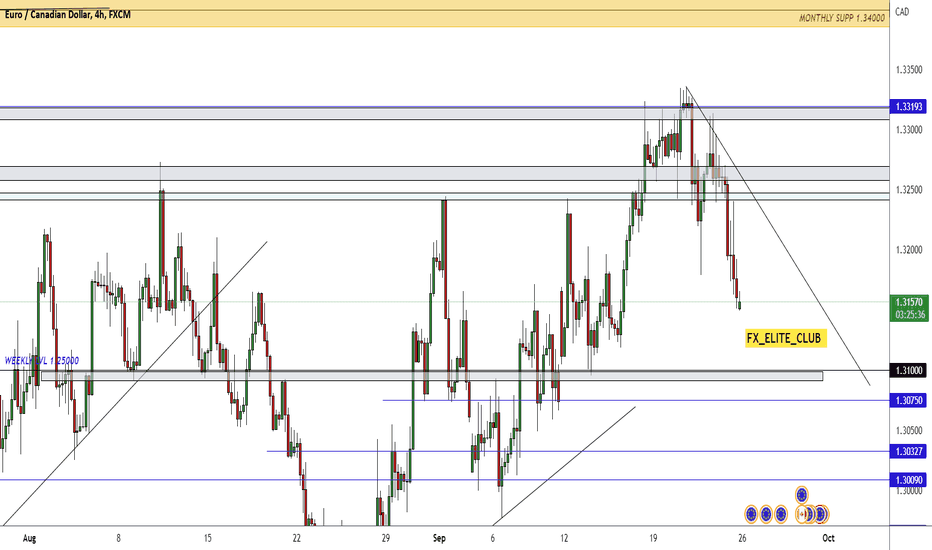Click the 22 date label on time axis
Viewport: 932px width, 550px height.
point(297,538)
